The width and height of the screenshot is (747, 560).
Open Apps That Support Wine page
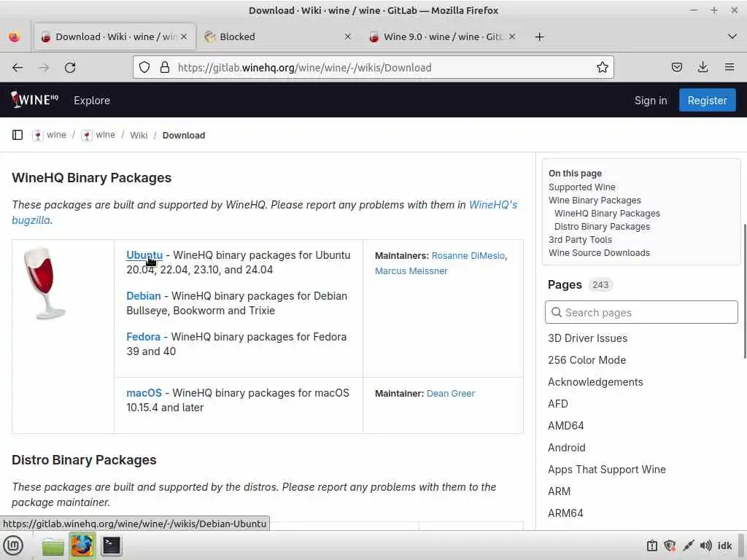coord(606,470)
